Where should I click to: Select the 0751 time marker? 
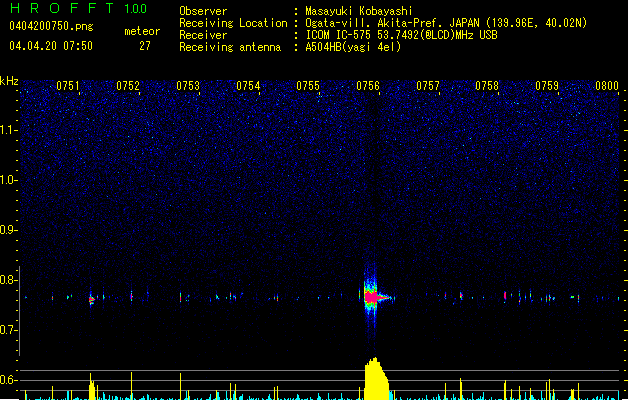[x=68, y=86]
